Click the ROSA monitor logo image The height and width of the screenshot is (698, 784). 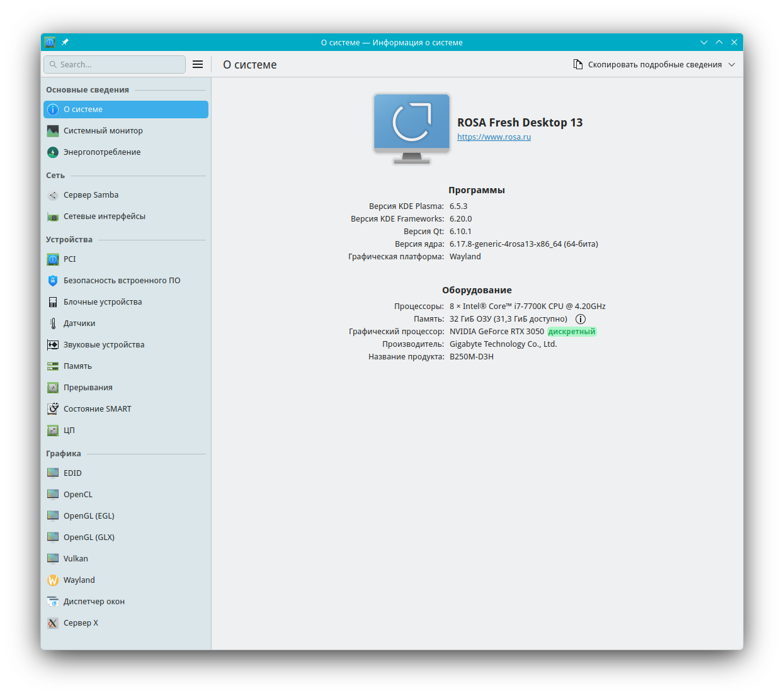tap(412, 128)
